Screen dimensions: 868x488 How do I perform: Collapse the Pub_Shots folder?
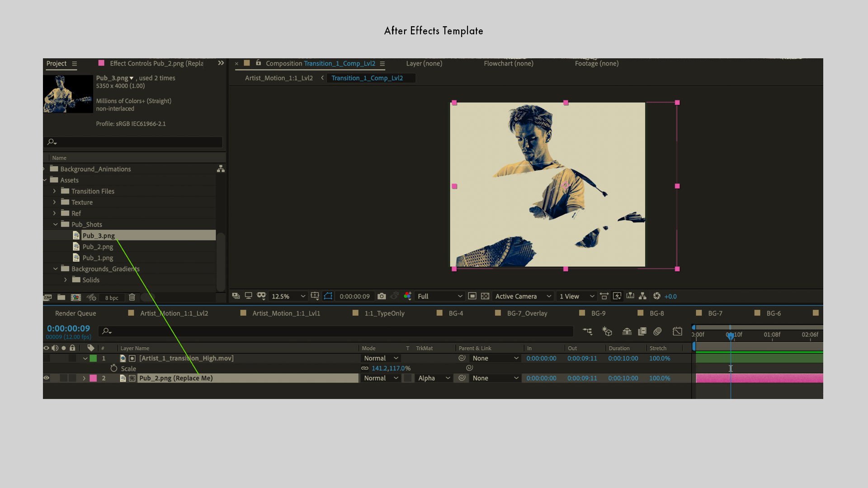[55, 225]
